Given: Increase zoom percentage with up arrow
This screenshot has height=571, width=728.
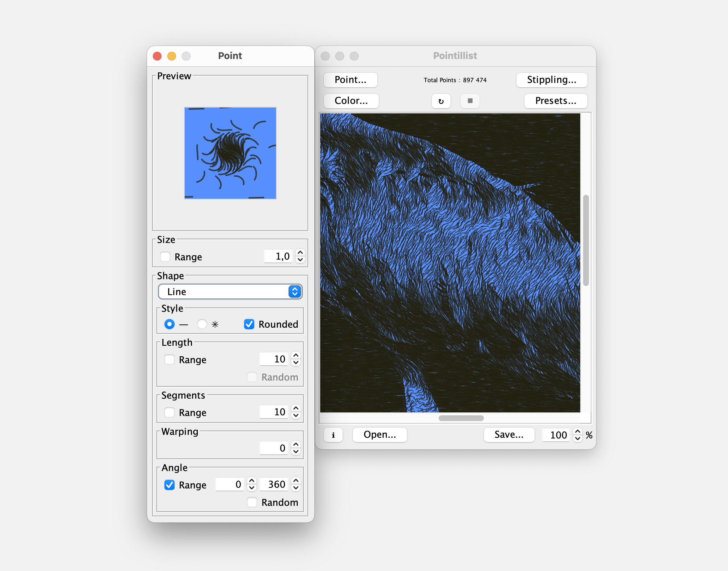Looking at the screenshot, I should coord(578,431).
